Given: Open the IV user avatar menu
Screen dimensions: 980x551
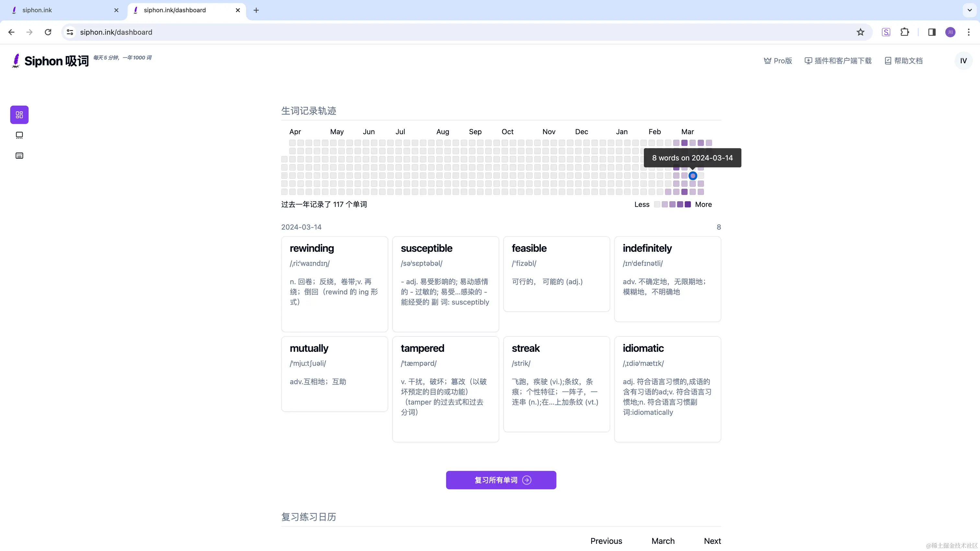Looking at the screenshot, I should point(963,61).
